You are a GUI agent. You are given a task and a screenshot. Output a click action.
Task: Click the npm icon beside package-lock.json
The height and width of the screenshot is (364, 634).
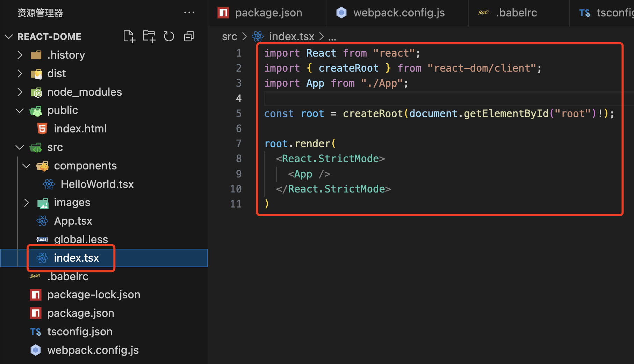35,294
